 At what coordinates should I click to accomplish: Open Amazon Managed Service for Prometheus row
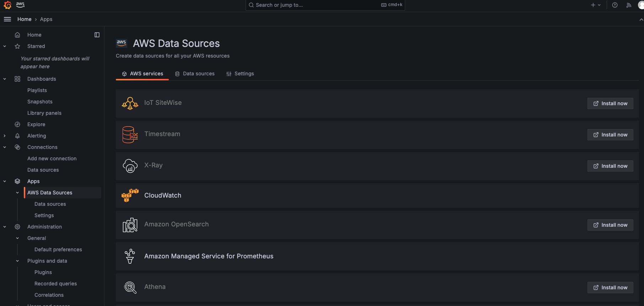pyautogui.click(x=377, y=256)
